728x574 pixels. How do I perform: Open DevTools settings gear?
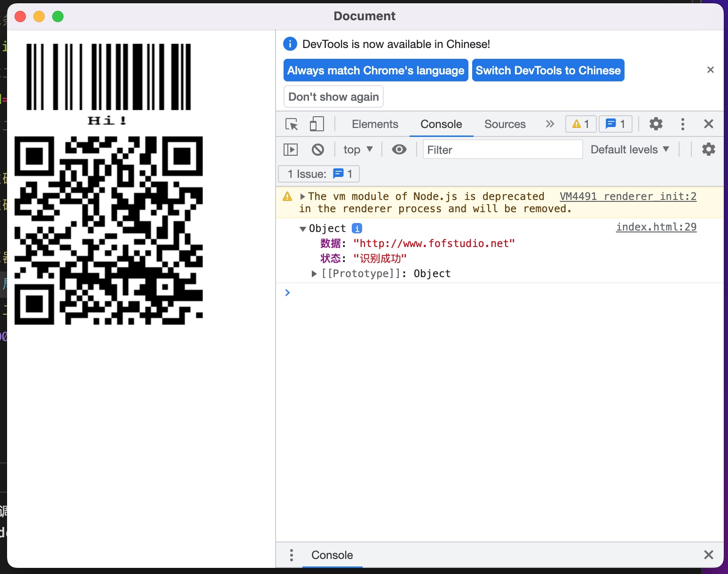pyautogui.click(x=656, y=124)
